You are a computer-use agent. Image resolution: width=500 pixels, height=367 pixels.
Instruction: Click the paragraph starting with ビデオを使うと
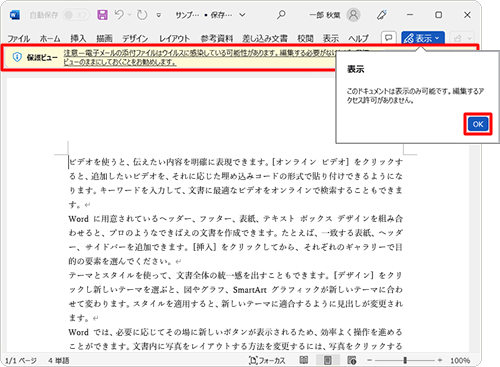pyautogui.click(x=235, y=183)
